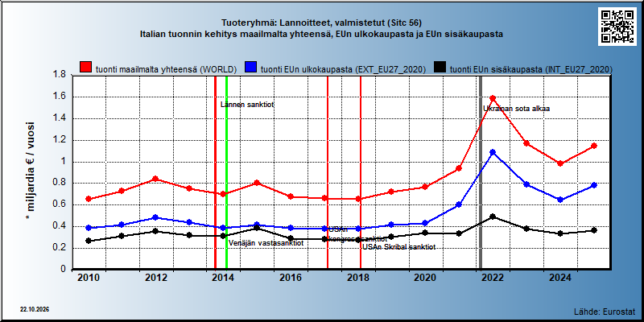Click the x-axis label 2016
Screen dimensions: 644x322
click(x=291, y=278)
